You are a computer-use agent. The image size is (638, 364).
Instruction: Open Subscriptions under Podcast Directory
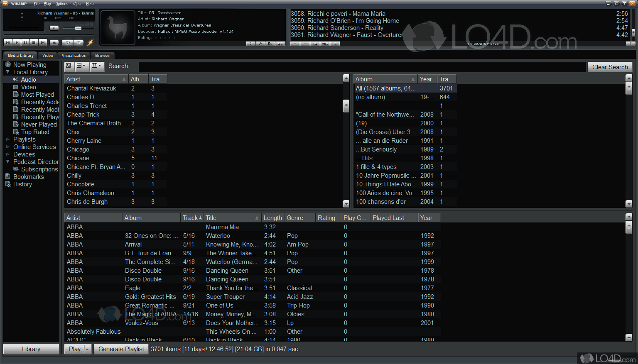39,169
